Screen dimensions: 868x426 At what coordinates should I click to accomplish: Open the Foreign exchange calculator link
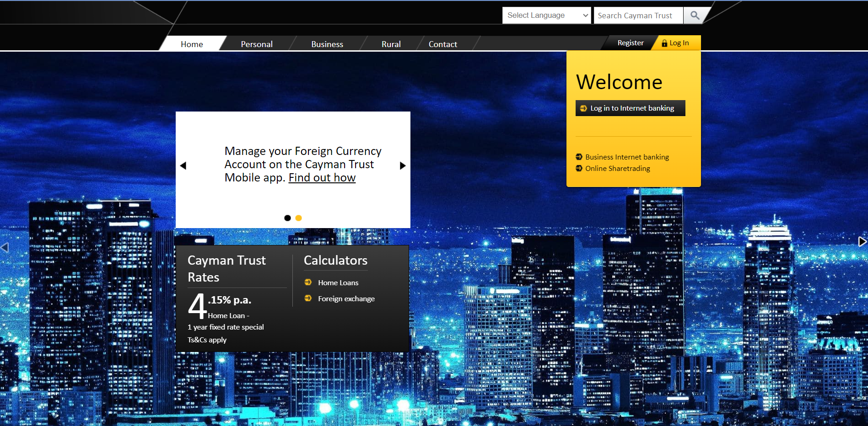[346, 299]
